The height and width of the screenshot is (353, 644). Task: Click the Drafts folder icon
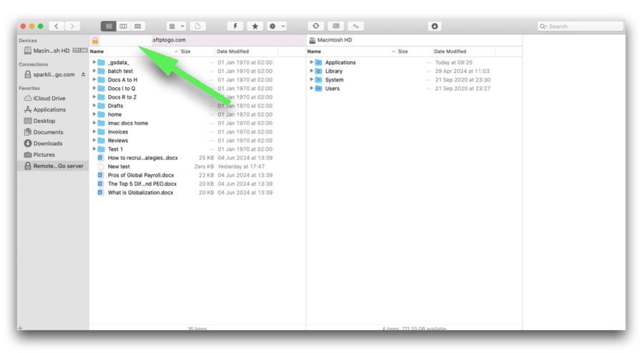click(102, 106)
